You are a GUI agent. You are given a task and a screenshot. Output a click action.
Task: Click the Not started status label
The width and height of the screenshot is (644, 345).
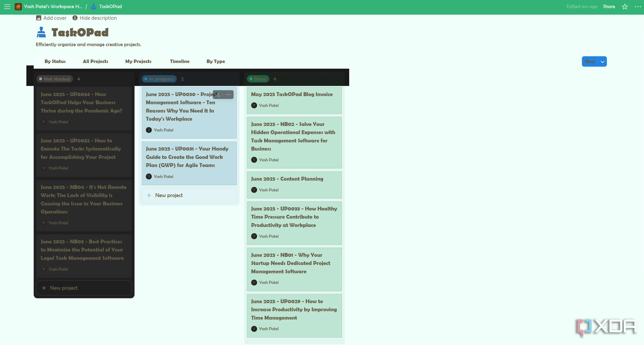(x=55, y=79)
